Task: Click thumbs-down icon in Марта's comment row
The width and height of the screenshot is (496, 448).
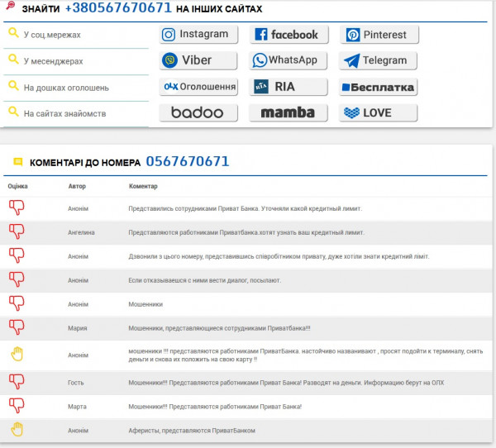Action: [x=17, y=406]
